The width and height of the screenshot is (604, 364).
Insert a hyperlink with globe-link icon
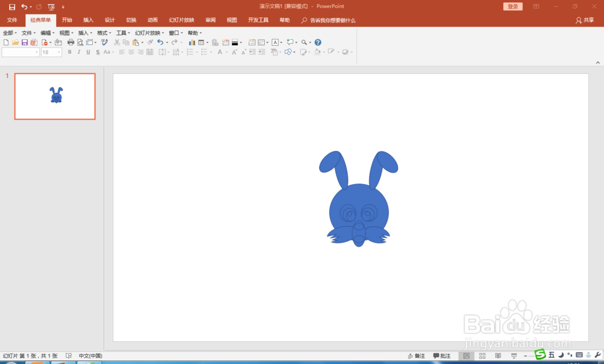pos(215,42)
